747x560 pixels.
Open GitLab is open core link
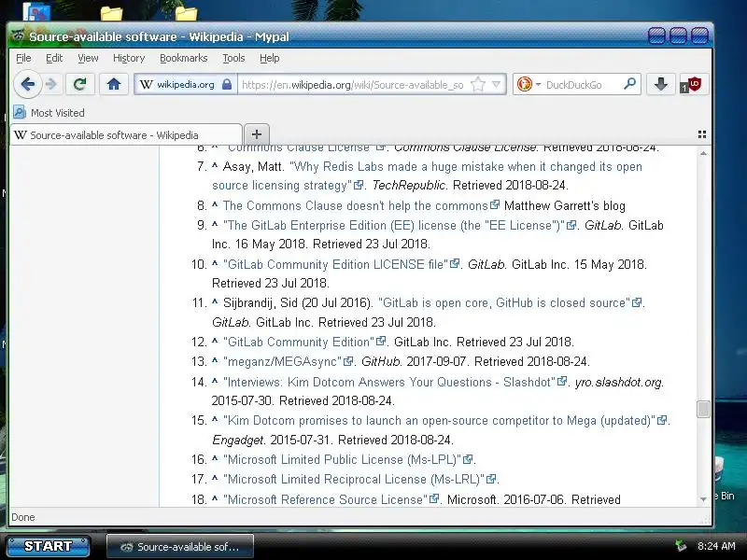pyautogui.click(x=504, y=302)
